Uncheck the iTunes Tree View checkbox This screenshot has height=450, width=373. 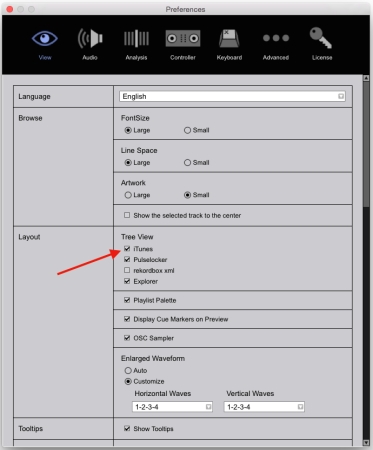127,249
